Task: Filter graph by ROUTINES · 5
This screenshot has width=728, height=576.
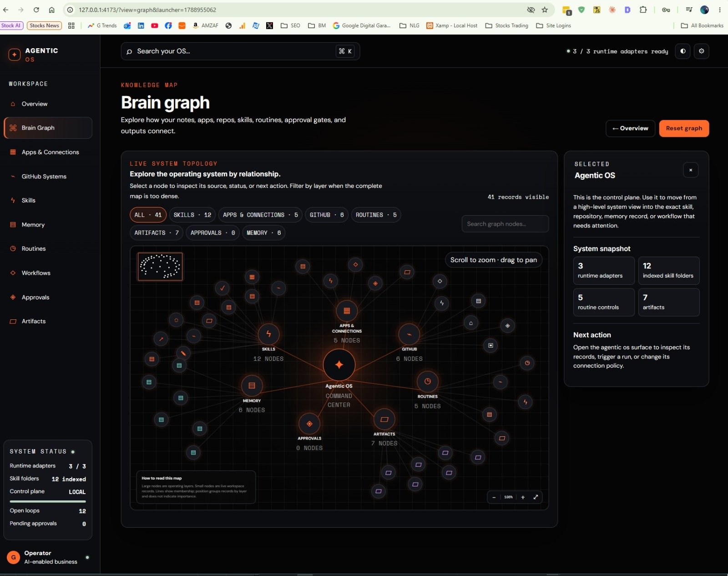Action: [x=376, y=215]
